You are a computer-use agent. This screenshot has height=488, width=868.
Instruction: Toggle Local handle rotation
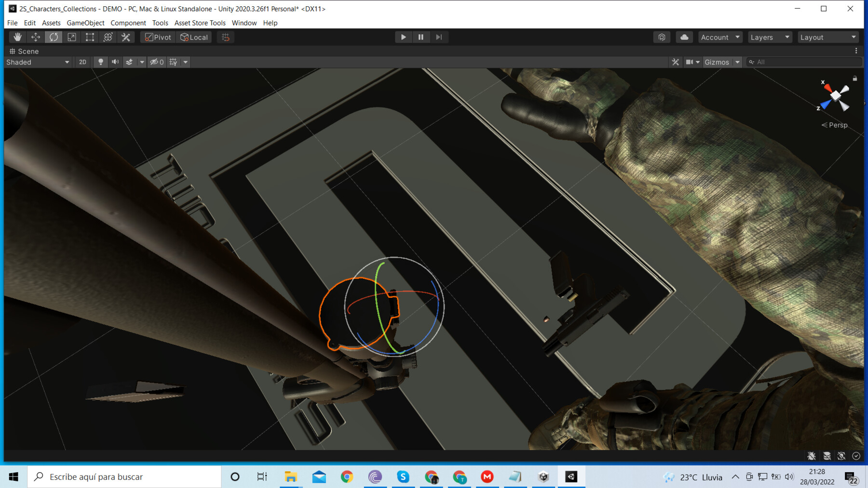(x=194, y=37)
